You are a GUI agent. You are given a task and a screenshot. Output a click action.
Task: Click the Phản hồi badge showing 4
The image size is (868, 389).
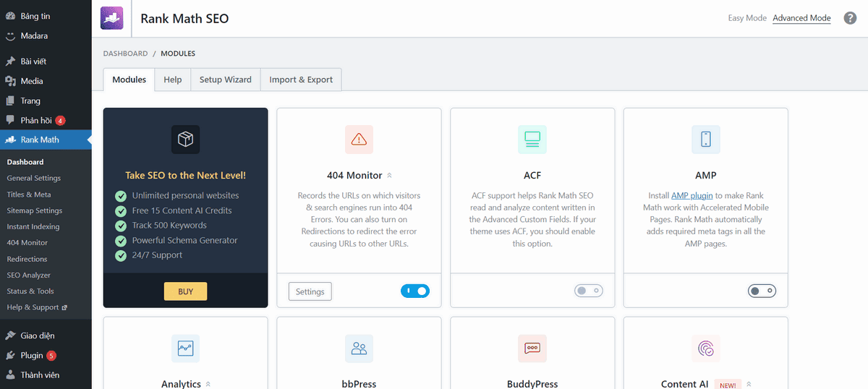60,121
